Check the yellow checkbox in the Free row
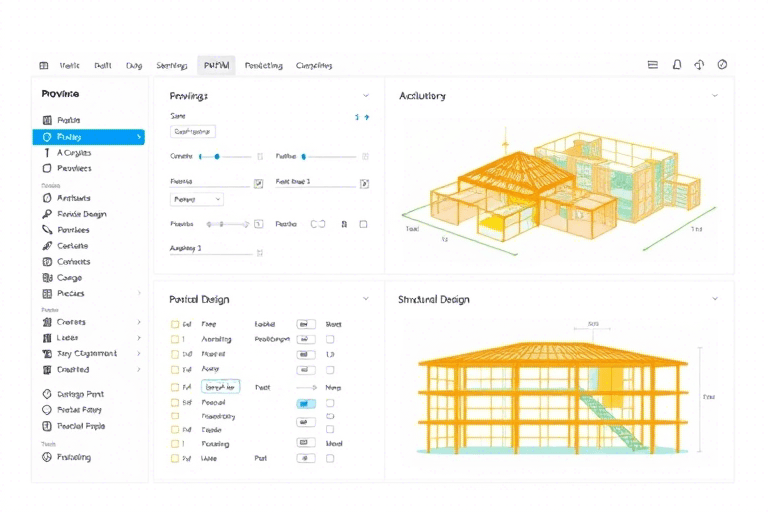Viewport: 768px width, 512px height. point(175,324)
